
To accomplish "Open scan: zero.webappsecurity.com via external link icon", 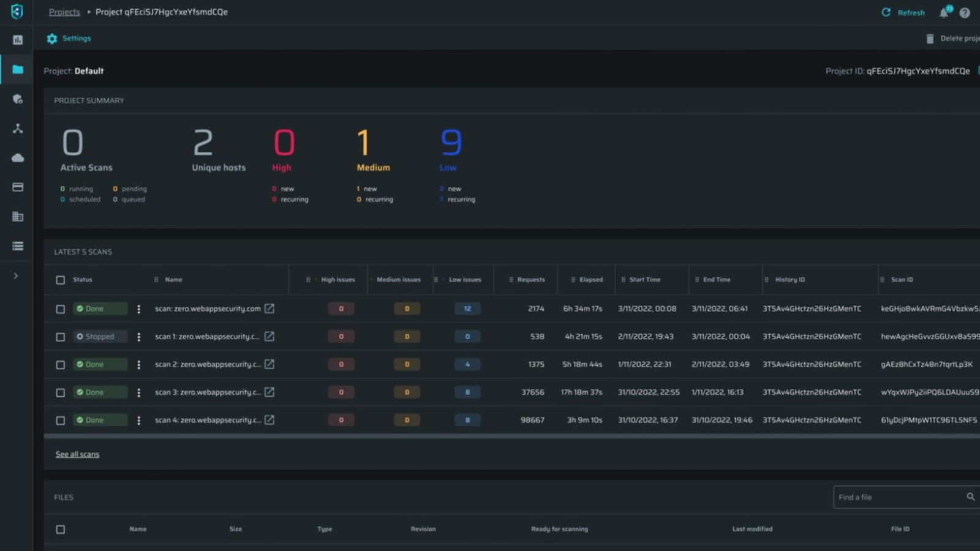I will pyautogui.click(x=269, y=309).
